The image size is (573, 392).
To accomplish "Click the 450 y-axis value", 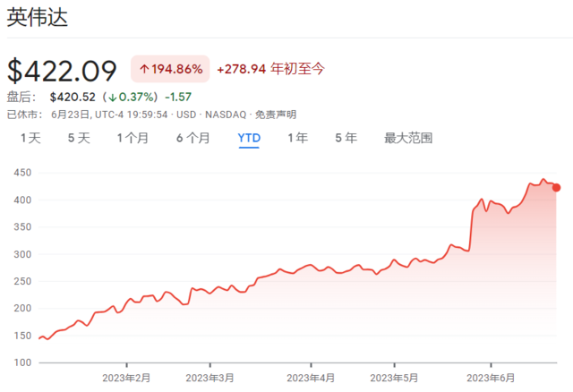I will [x=22, y=173].
